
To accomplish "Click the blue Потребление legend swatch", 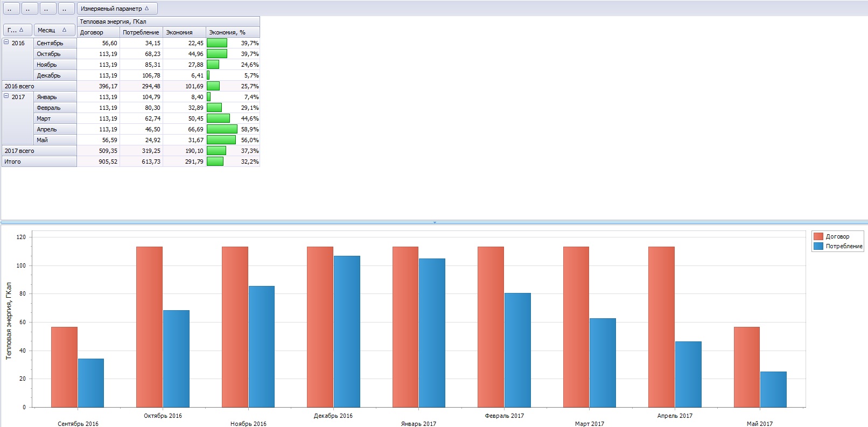I will pos(818,246).
